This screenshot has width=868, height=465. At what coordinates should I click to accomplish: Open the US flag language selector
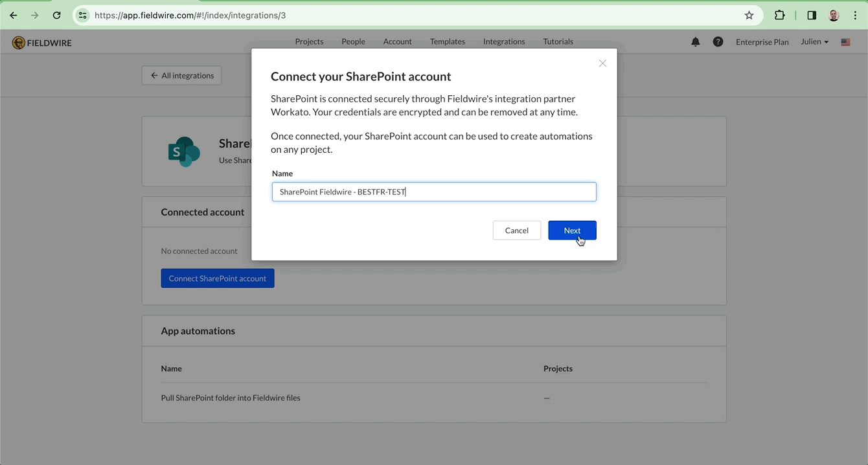click(x=845, y=41)
